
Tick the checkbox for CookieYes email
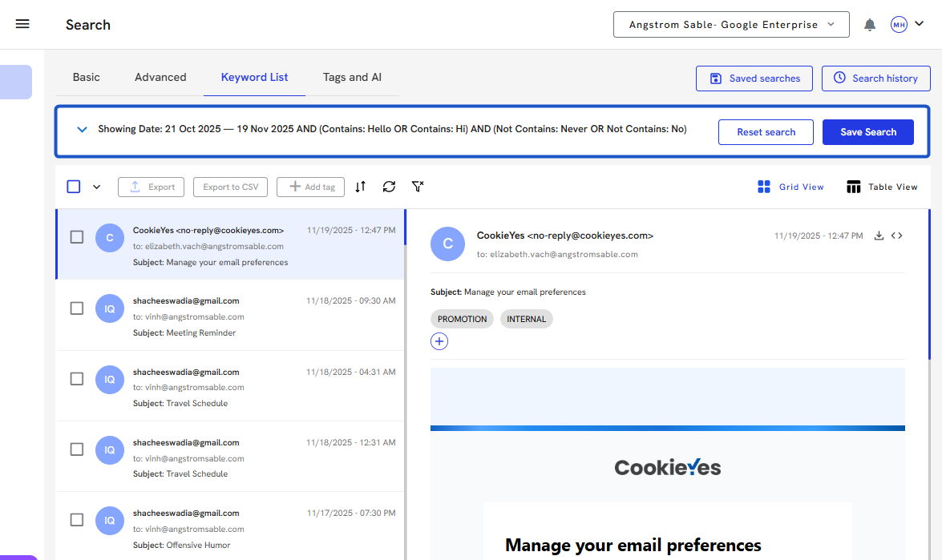[x=77, y=237]
